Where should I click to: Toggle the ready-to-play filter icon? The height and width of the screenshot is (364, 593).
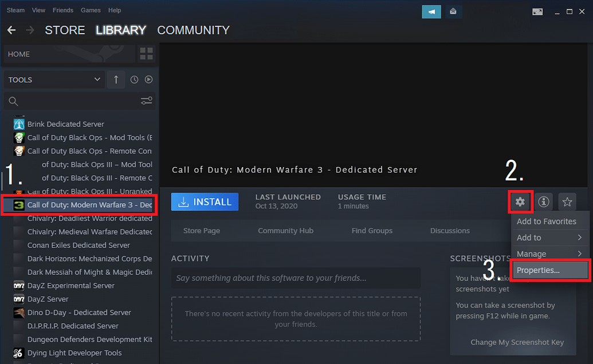pyautogui.click(x=148, y=79)
